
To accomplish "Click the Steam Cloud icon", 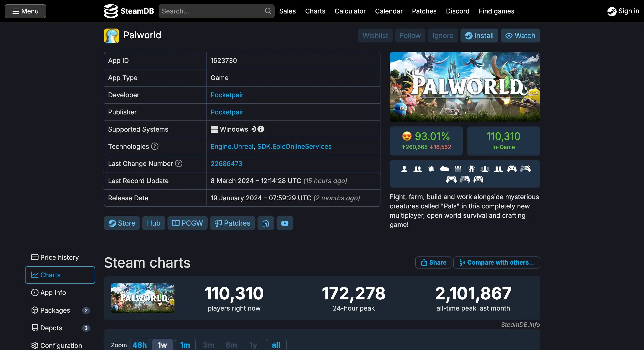I will point(444,169).
